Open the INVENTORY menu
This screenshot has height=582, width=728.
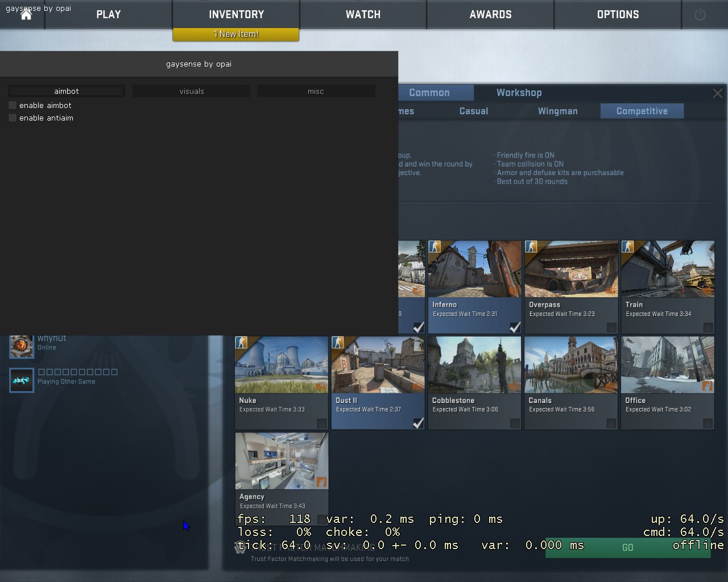coord(236,15)
